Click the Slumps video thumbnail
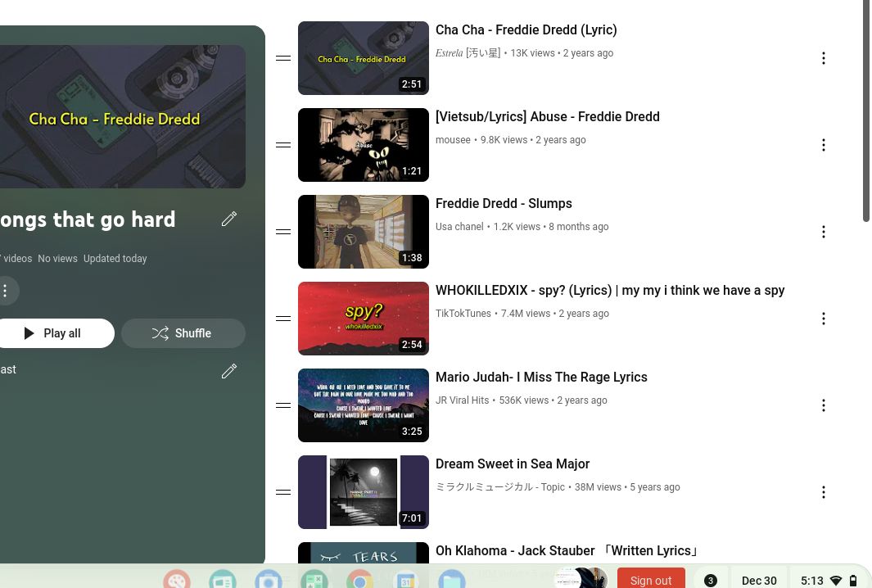872x588 pixels. point(364,232)
